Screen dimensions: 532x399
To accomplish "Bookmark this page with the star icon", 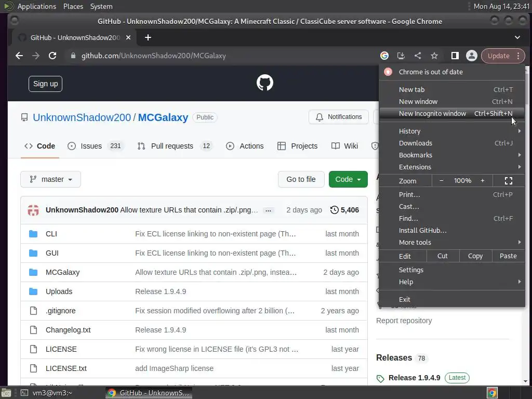I will (x=434, y=56).
